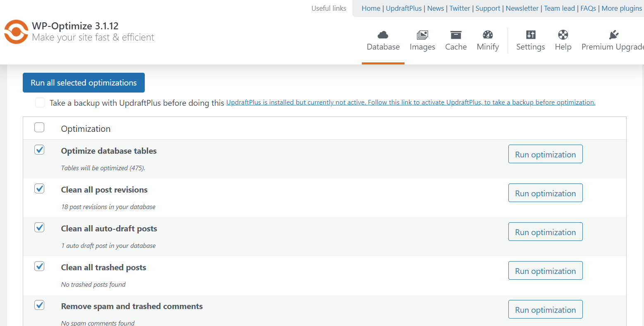The image size is (644, 326).
Task: Go to the Minify tab
Action: click(x=488, y=41)
